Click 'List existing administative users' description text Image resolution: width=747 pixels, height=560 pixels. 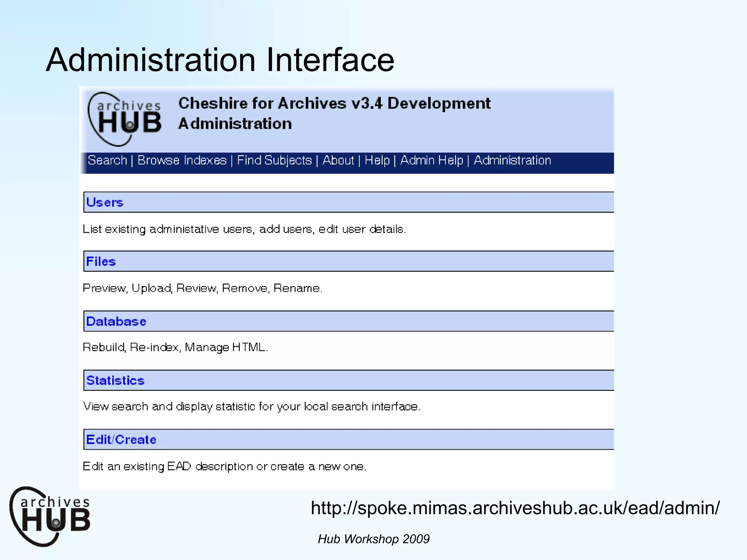244,229
